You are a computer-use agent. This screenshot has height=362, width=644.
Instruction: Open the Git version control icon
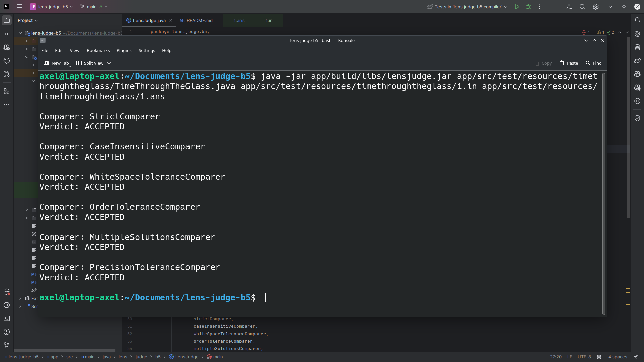click(x=7, y=345)
